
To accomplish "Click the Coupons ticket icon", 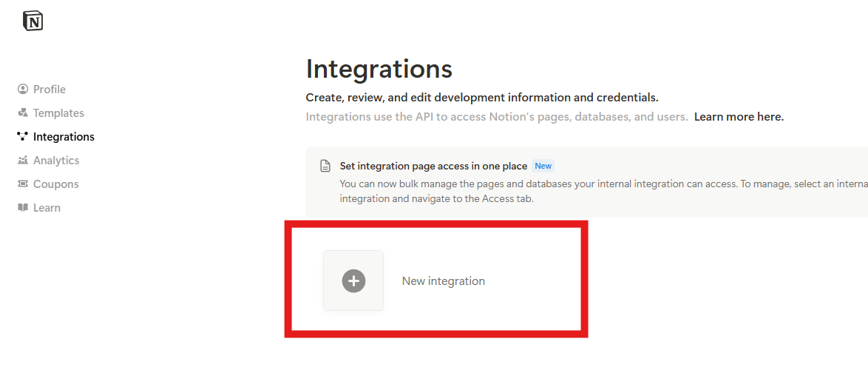I will click(x=23, y=184).
